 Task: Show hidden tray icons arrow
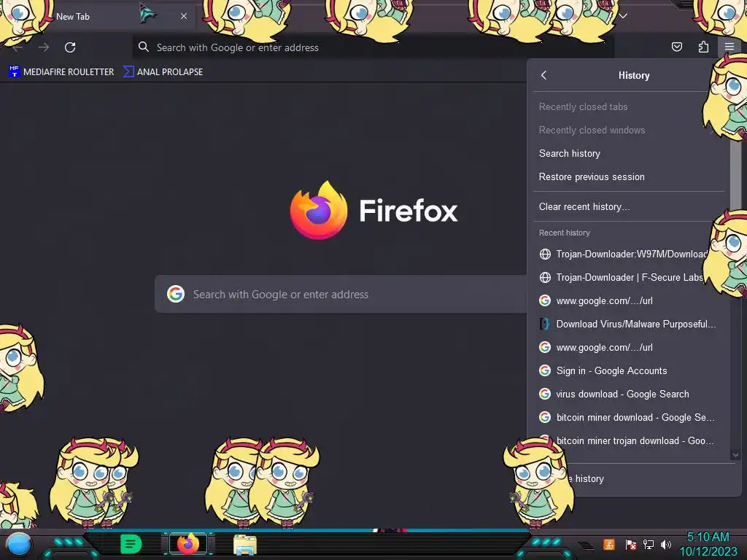tap(587, 545)
